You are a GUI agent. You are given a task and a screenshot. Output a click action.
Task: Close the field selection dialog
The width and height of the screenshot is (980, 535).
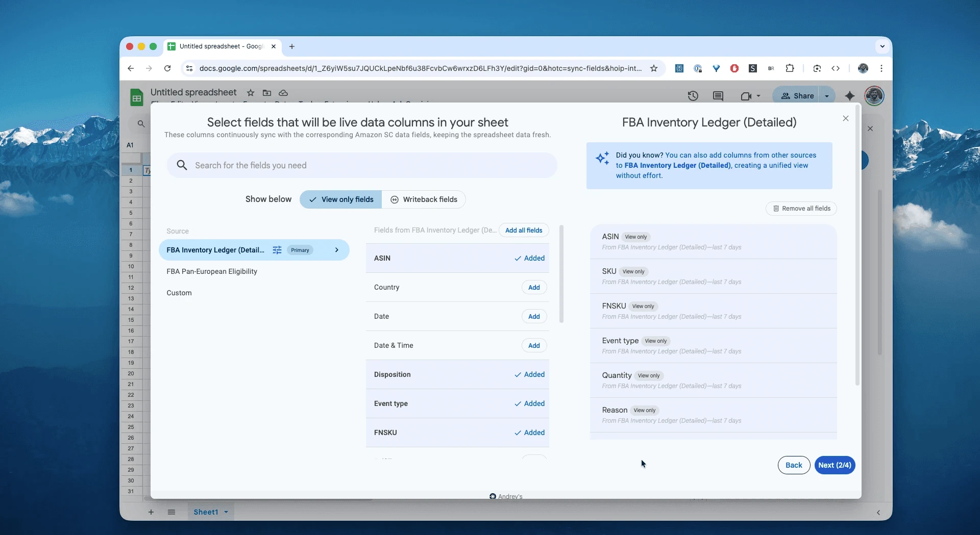pyautogui.click(x=846, y=118)
